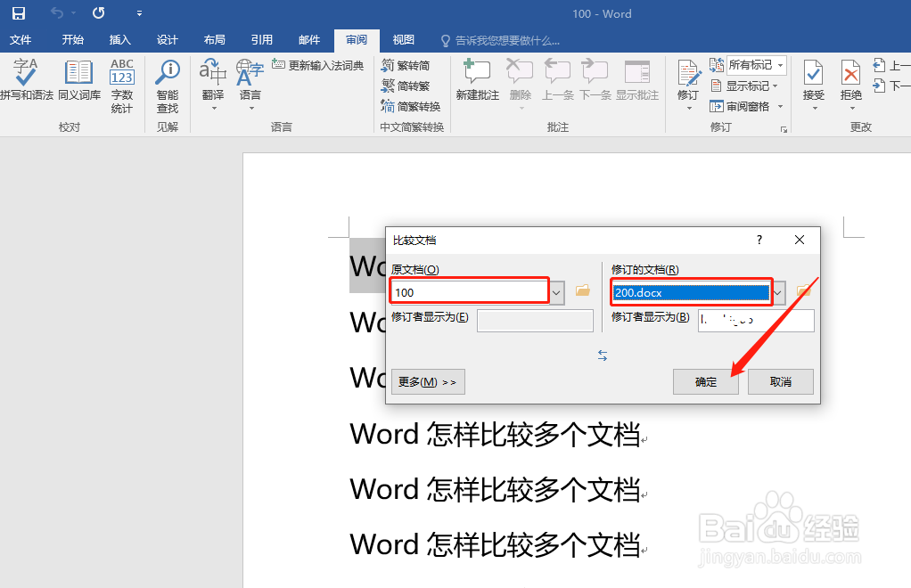
Task: Click the 告诉我您想要做什么 search box
Action: point(500,41)
